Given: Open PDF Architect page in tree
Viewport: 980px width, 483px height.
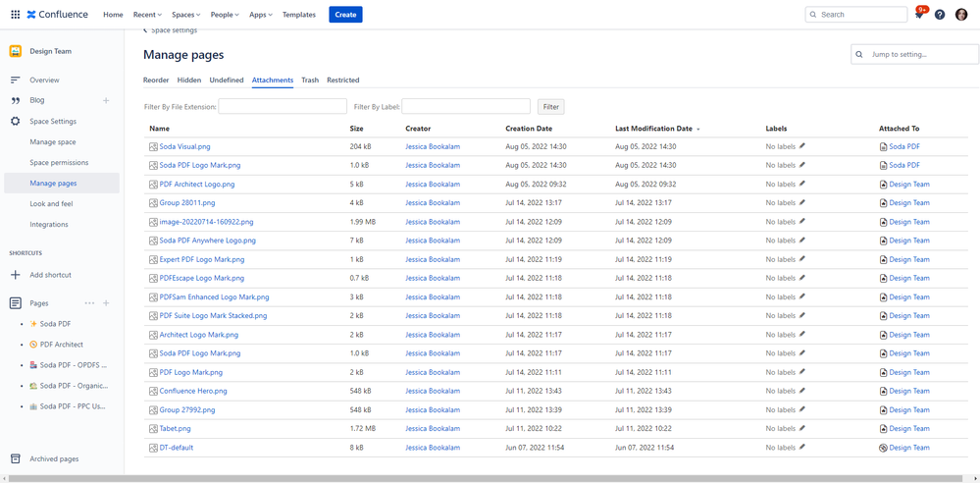Looking at the screenshot, I should (61, 345).
